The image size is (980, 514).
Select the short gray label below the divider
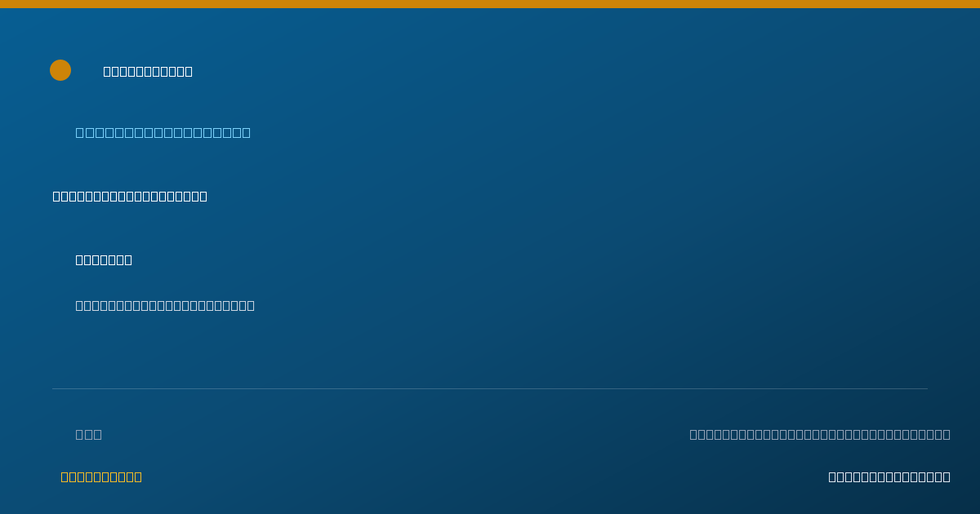point(89,434)
